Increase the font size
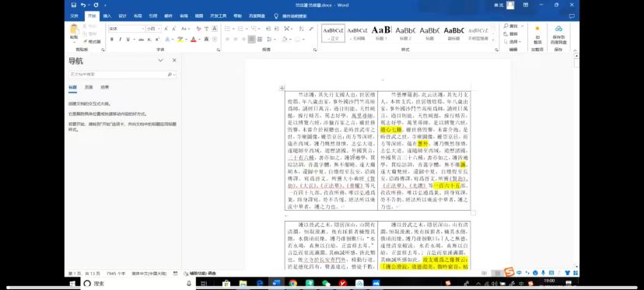Image resolution: width=644 pixels, height=290 pixels. (166, 28)
